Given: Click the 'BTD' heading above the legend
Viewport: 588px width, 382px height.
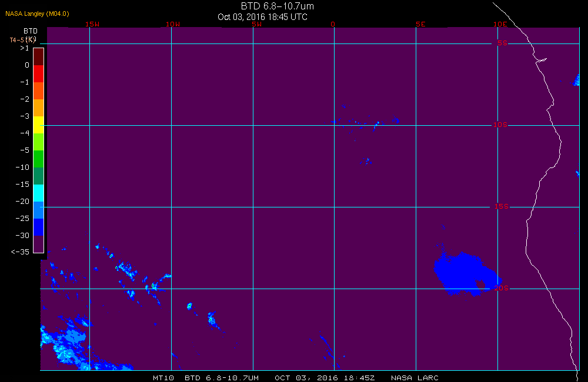Looking at the screenshot, I should (x=31, y=31).
